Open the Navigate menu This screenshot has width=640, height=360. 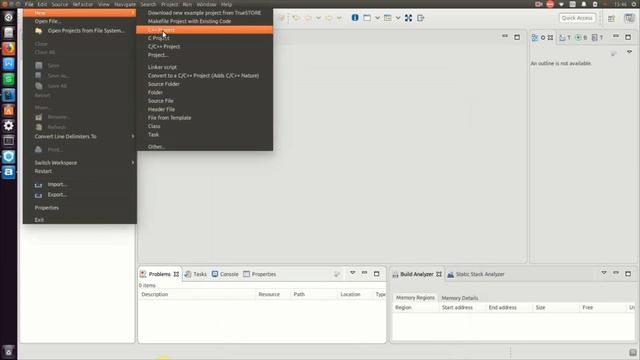(x=125, y=4)
